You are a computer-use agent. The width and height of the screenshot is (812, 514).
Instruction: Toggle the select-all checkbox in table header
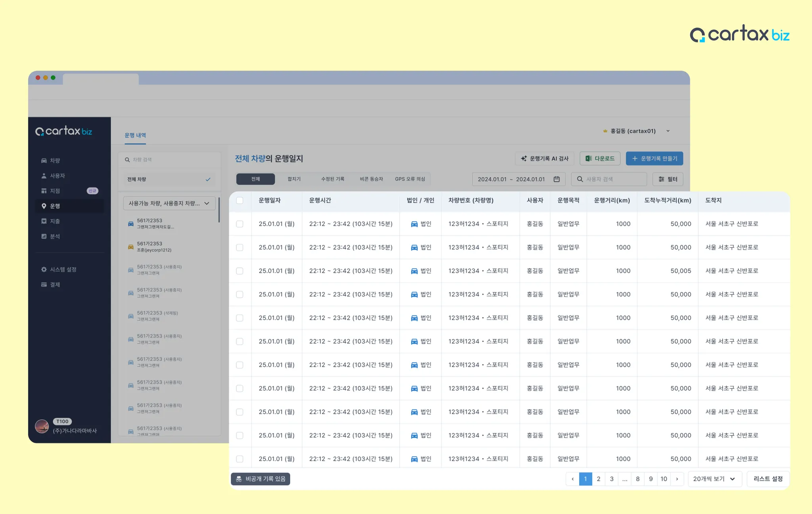pyautogui.click(x=240, y=201)
